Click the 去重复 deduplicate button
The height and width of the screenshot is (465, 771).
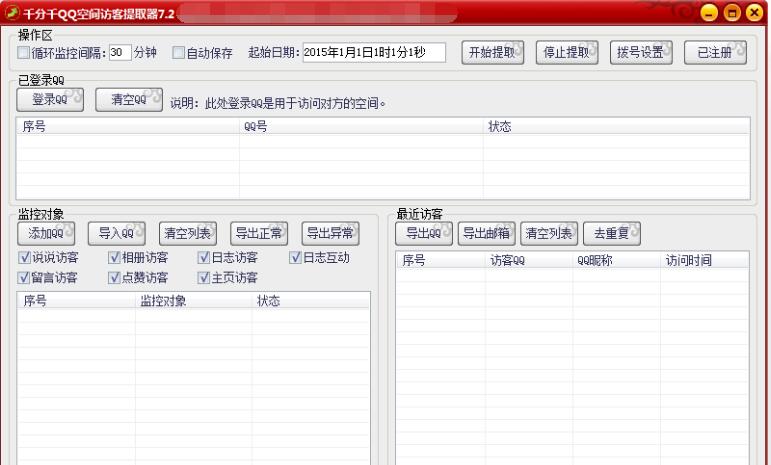click(612, 233)
